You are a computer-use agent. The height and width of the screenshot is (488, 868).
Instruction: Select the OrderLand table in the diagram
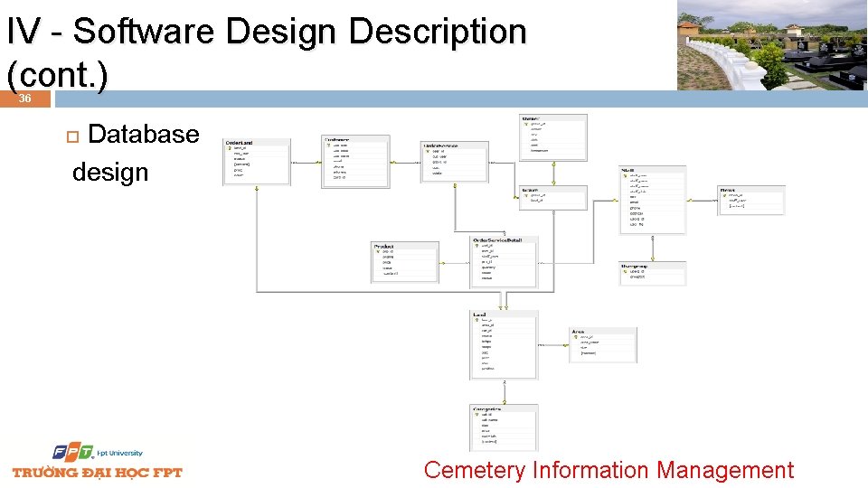257,162
